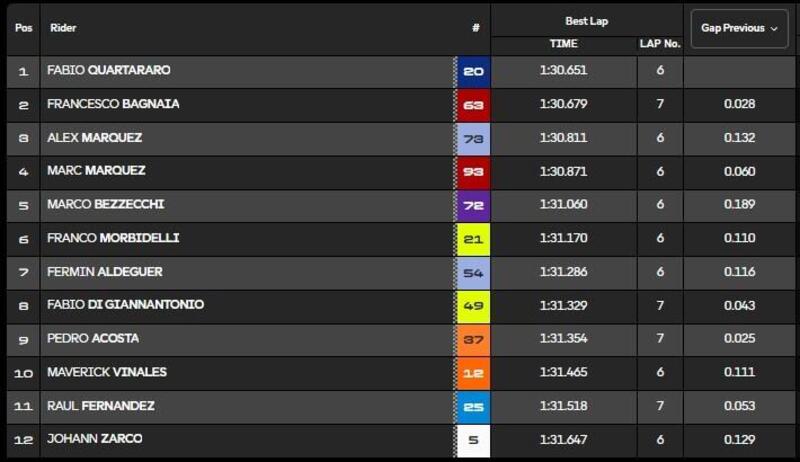Screen dimensions: 800x462
Task: Click Aldeguer's number 54 badge
Action: [473, 272]
